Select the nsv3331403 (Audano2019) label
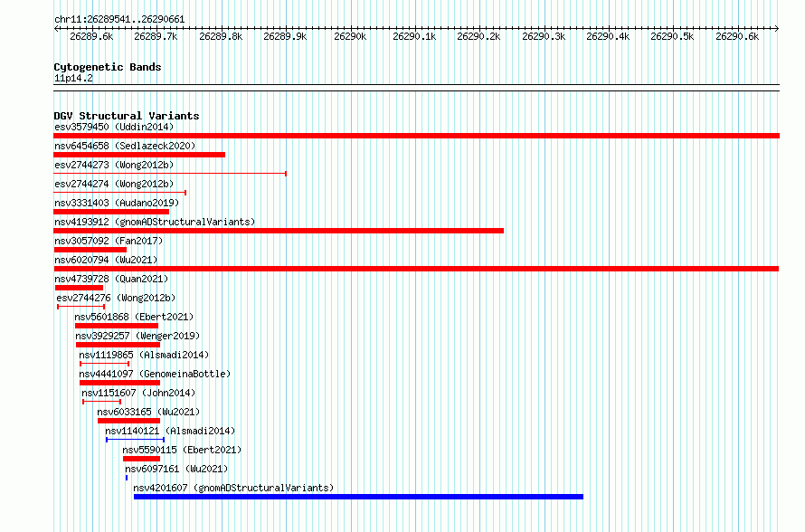805x532 pixels. [117, 203]
